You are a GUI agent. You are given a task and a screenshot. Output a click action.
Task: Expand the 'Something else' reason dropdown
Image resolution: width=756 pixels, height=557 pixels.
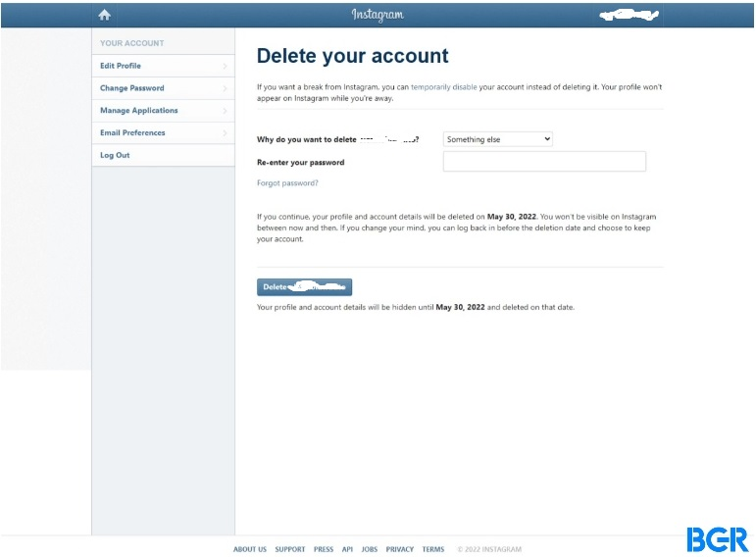[497, 139]
